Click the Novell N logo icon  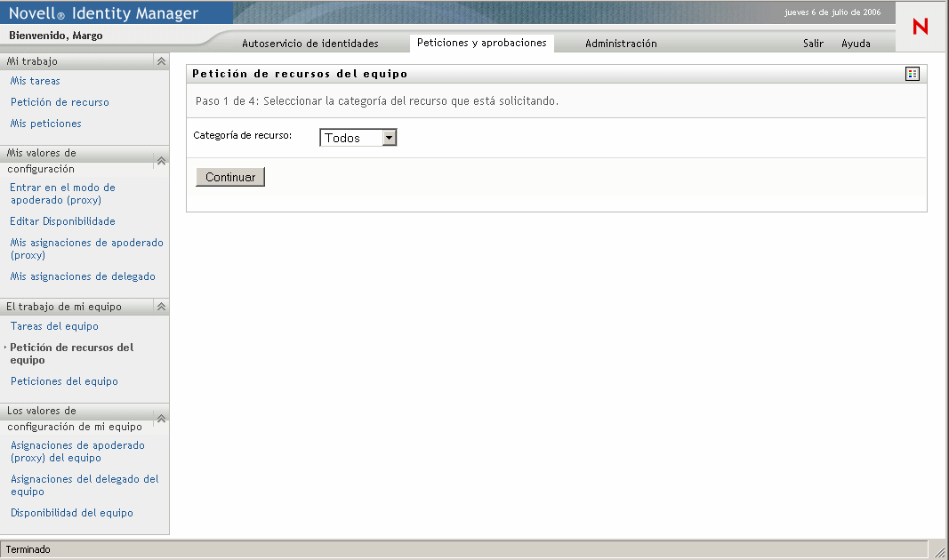pyautogui.click(x=920, y=27)
